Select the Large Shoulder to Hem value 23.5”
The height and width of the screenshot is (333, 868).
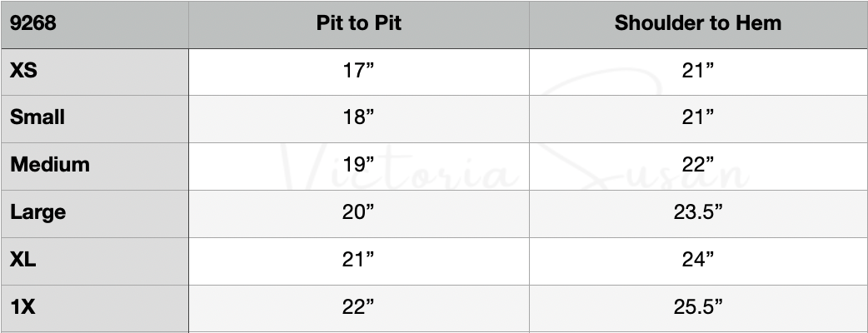pos(698,212)
